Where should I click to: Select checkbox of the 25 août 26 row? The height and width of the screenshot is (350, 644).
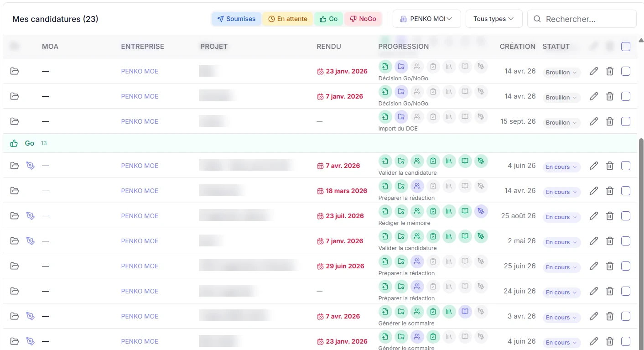tap(626, 216)
